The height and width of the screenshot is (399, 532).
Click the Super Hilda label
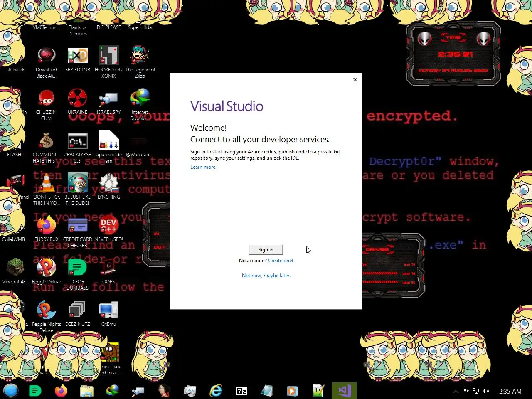(140, 27)
